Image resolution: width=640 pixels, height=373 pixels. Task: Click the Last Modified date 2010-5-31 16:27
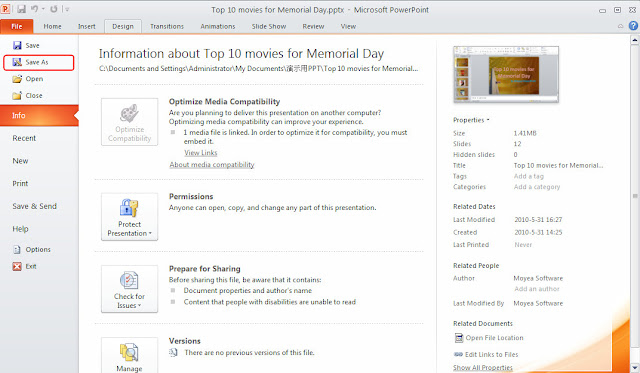tap(538, 220)
